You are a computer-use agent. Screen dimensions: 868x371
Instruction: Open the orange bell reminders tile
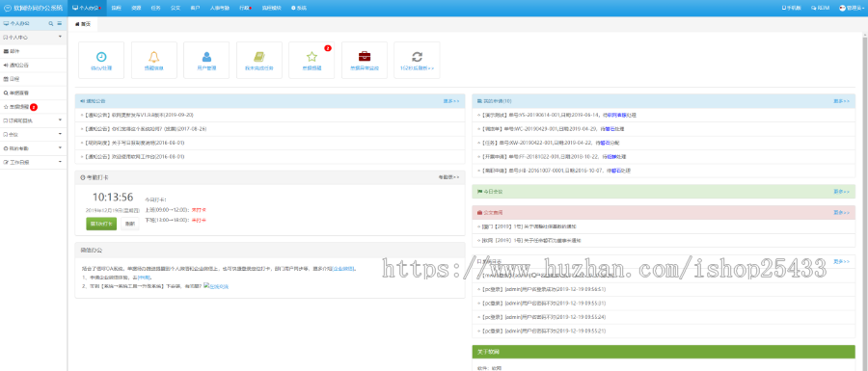coord(154,61)
